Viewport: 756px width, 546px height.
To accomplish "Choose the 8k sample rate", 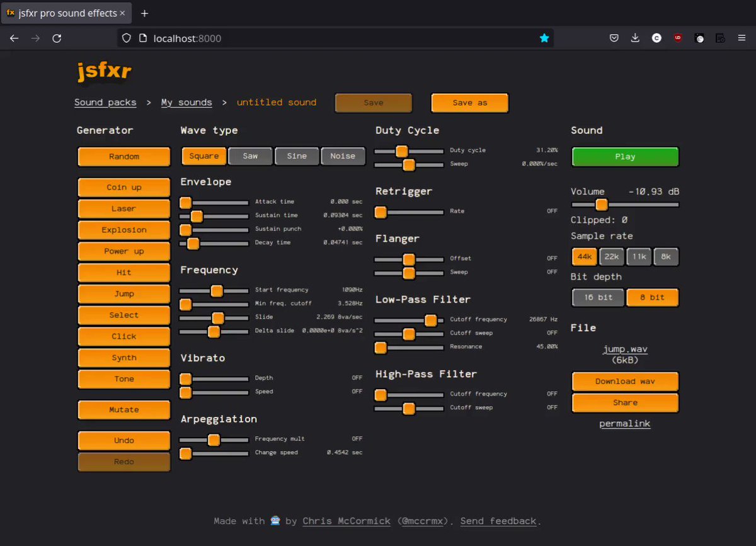I will pyautogui.click(x=666, y=257).
